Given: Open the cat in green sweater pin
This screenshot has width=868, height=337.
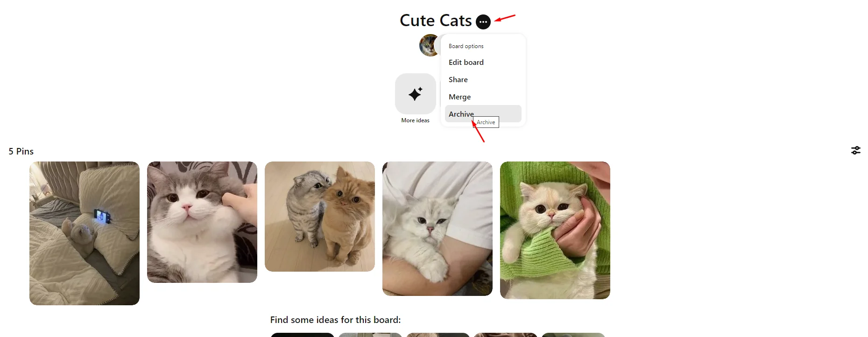Looking at the screenshot, I should [x=555, y=231].
